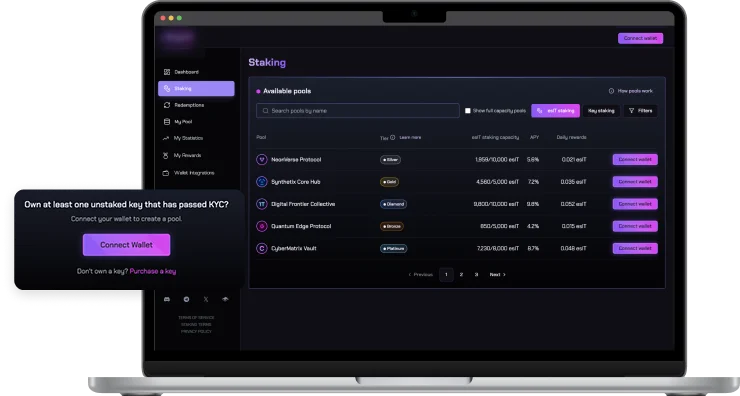Connect wallet for Digital Frontier Collective row

click(635, 204)
